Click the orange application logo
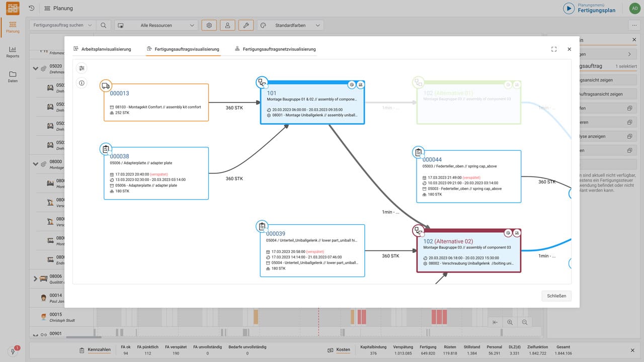Image resolution: width=644 pixels, height=362 pixels. [x=13, y=8]
